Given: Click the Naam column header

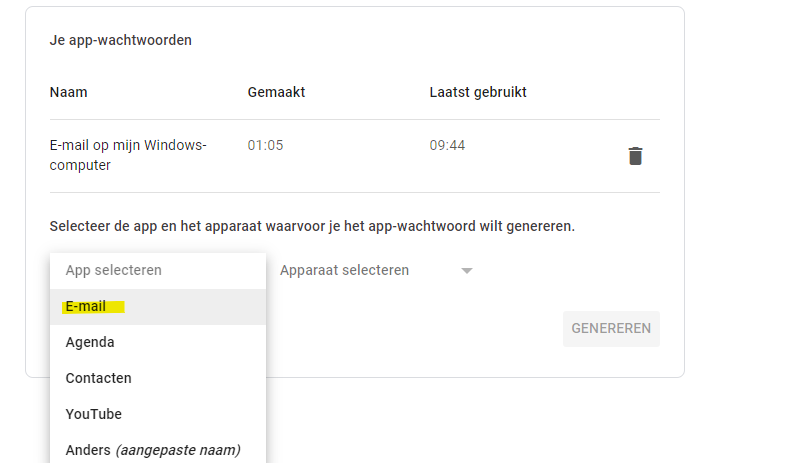Looking at the screenshot, I should click(x=69, y=92).
